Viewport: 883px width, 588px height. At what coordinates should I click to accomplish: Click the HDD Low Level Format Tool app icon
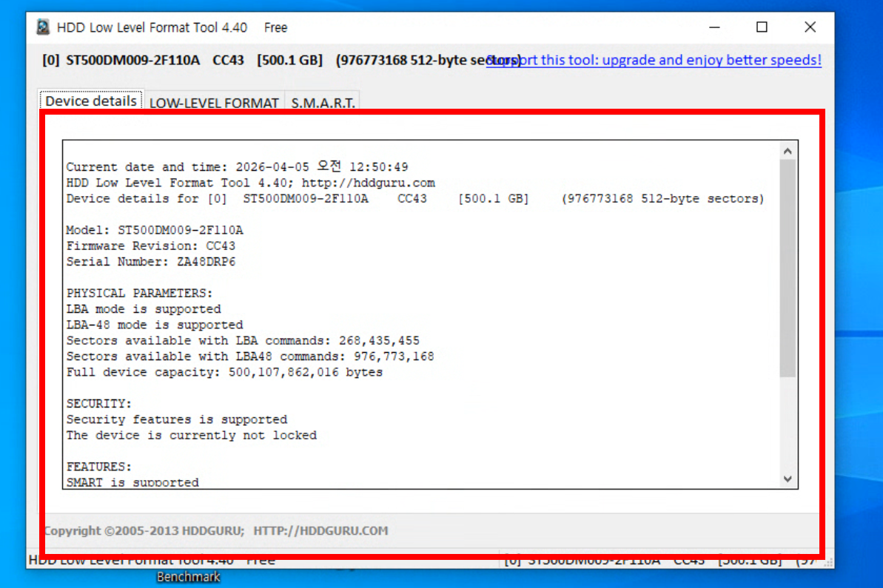tap(44, 27)
